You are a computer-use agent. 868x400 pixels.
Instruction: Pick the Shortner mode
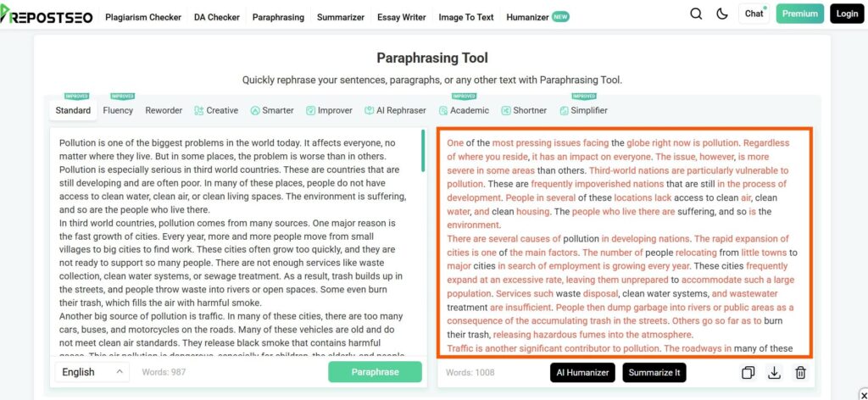[x=524, y=110]
